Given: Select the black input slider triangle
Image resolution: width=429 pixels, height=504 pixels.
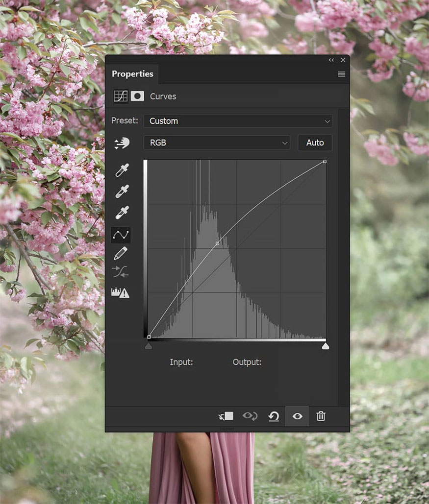Looking at the screenshot, I should tap(149, 346).
